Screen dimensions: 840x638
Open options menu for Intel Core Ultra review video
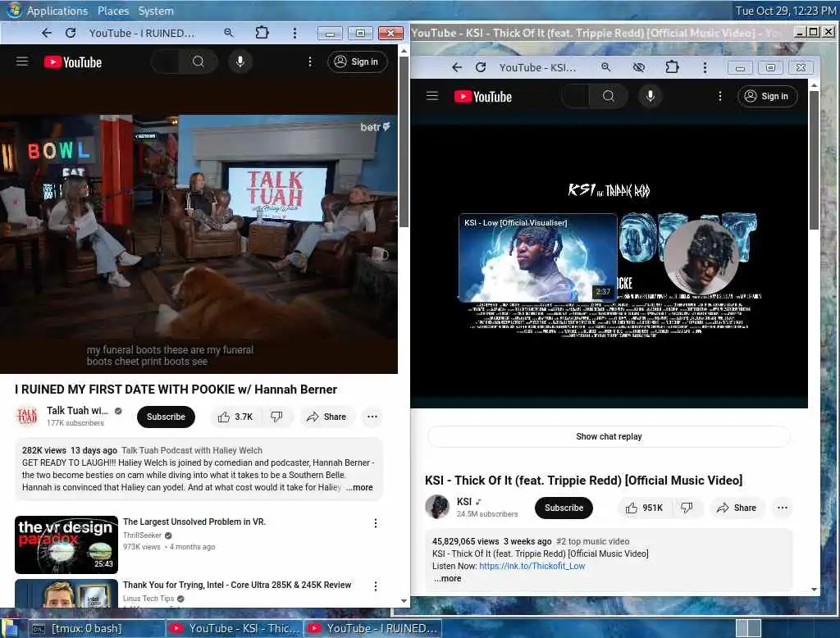click(376, 586)
